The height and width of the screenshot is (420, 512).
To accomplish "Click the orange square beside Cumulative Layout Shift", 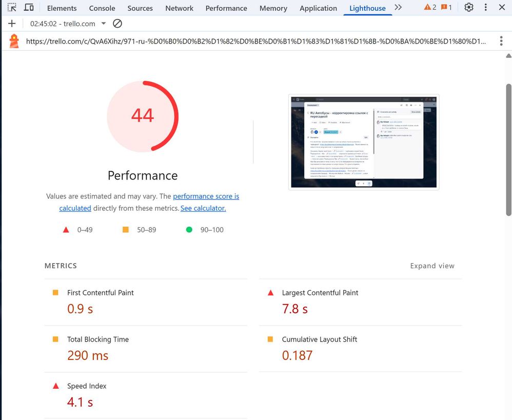I will (x=270, y=339).
